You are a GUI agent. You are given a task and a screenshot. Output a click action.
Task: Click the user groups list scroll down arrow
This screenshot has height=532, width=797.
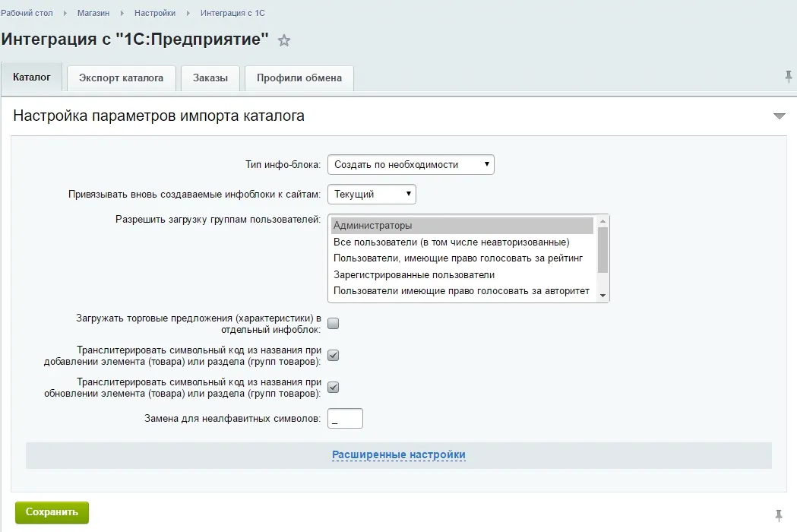tap(602, 296)
